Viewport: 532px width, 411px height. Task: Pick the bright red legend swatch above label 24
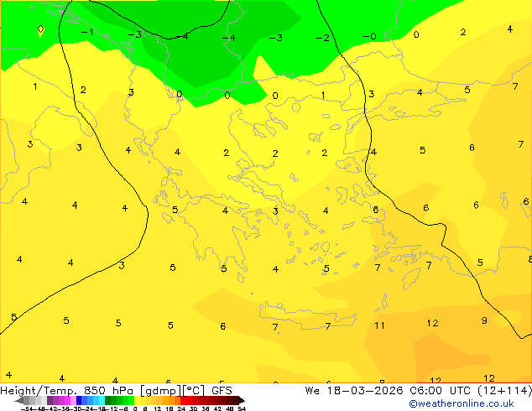(x=184, y=400)
